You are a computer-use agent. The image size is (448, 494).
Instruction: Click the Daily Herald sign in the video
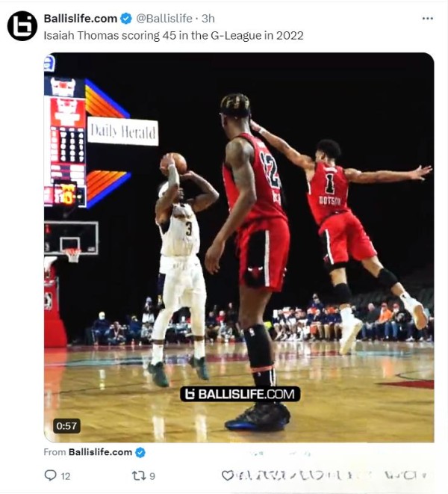coord(122,132)
